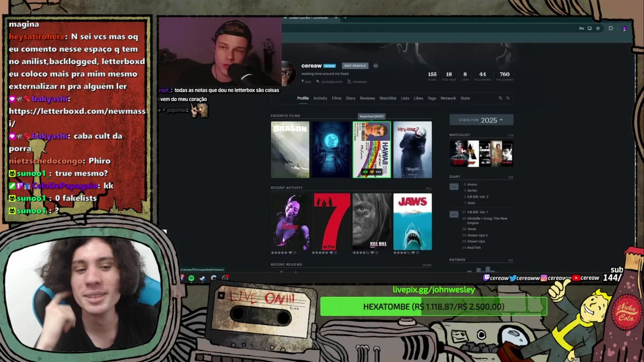Open the Joker Why So Serious poster
The image size is (644, 362).
[413, 149]
